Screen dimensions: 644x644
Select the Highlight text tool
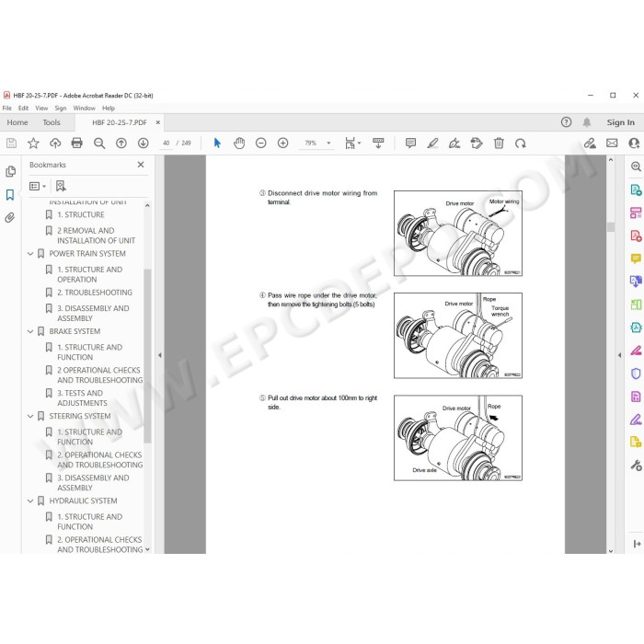pos(432,143)
